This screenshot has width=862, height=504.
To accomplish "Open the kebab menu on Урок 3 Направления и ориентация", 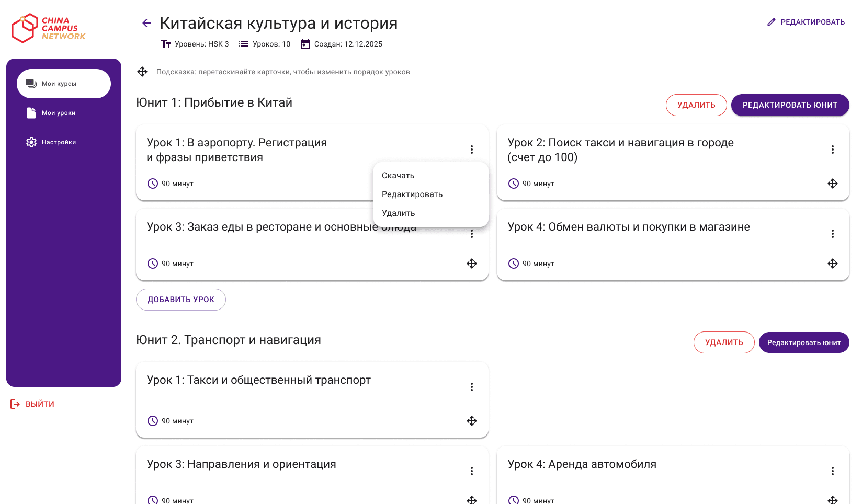I will click(472, 471).
